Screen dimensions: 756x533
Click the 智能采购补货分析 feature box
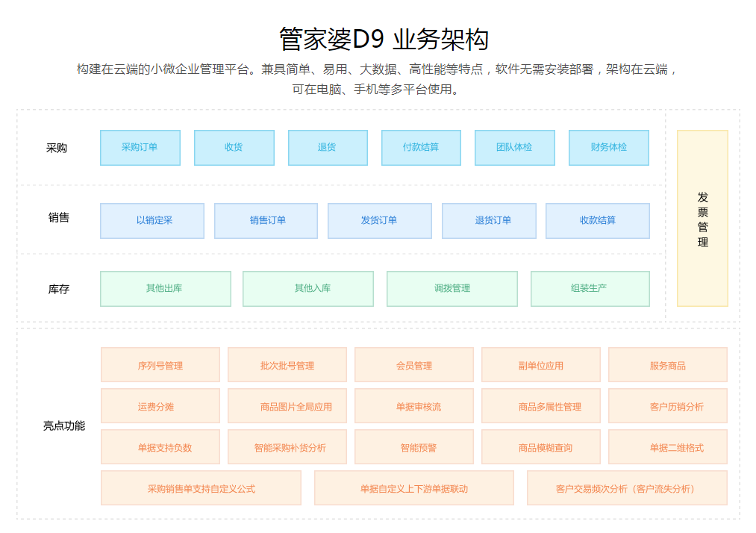(x=287, y=446)
